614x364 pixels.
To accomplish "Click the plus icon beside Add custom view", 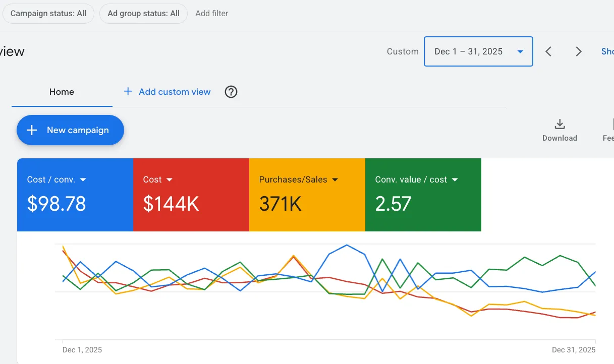I will 128,91.
